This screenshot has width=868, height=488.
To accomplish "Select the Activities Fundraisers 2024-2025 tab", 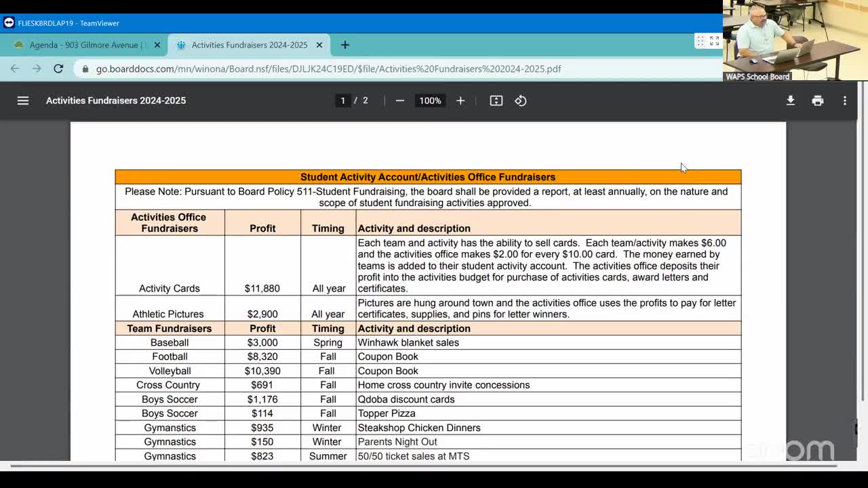I will click(248, 45).
